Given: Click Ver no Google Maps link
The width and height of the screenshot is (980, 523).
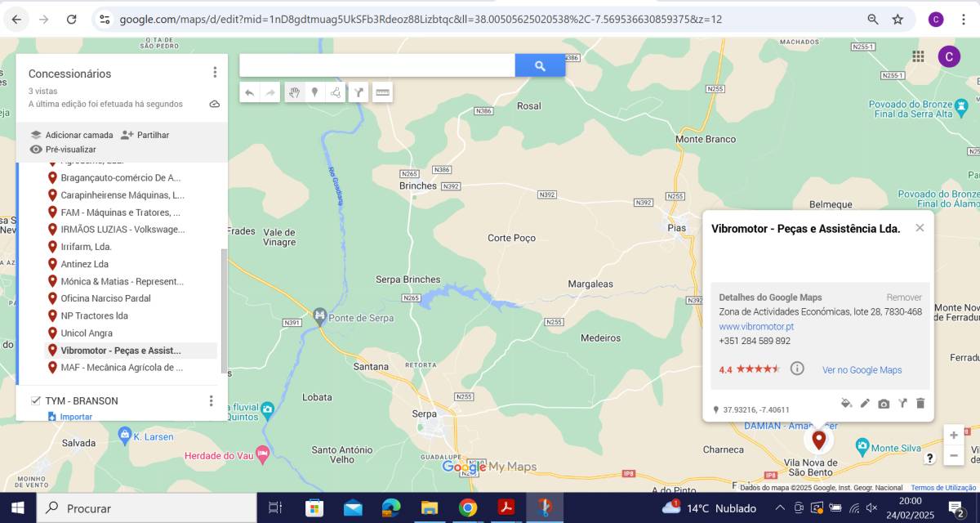Looking at the screenshot, I should click(862, 370).
